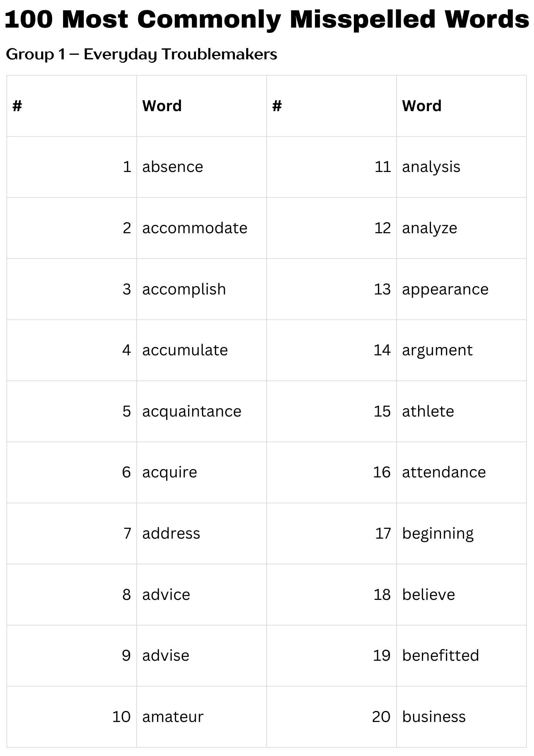Click the word 'benefitted'
534x756 pixels.
click(x=440, y=655)
